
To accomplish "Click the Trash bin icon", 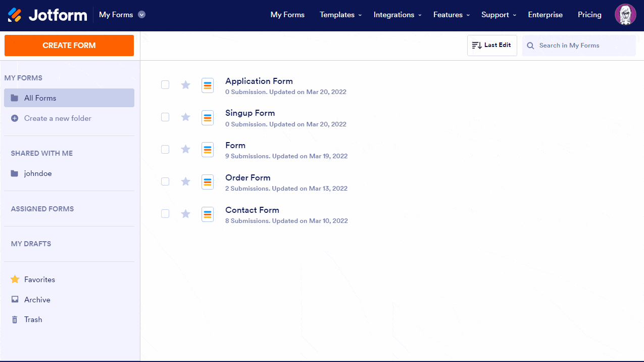I will pyautogui.click(x=15, y=320).
